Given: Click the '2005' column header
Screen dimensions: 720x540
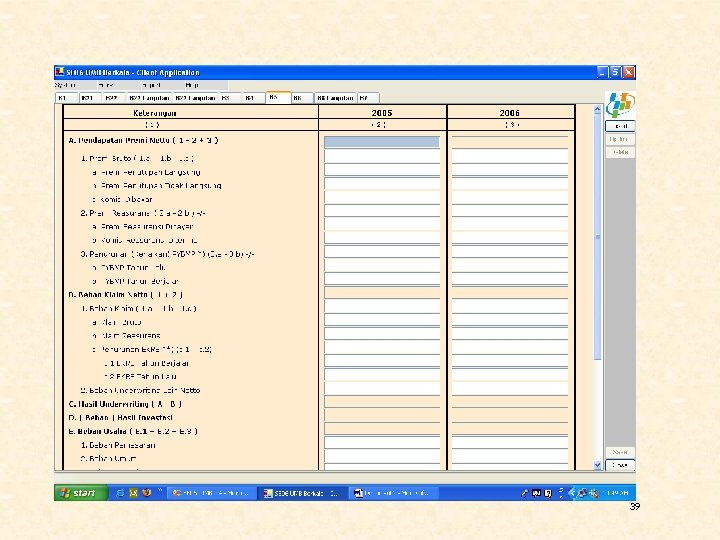Looking at the screenshot, I should click(x=382, y=113).
